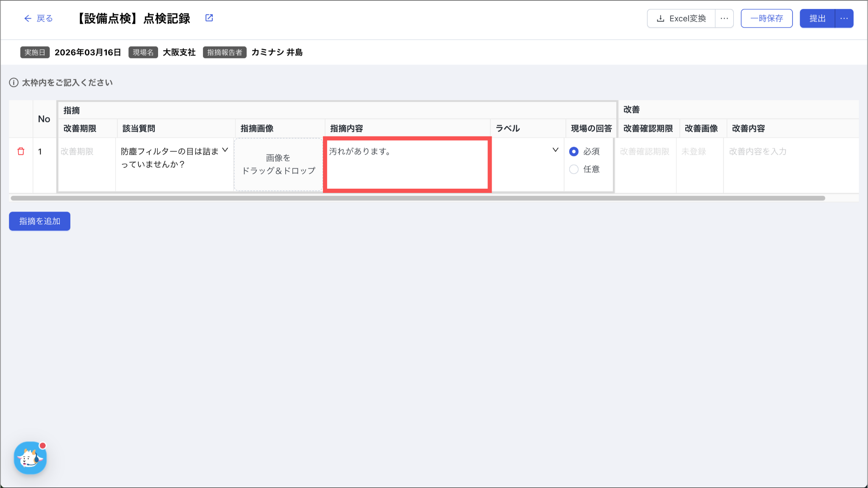Click the Excel変換 download button
The width and height of the screenshot is (868, 488).
(x=681, y=18)
